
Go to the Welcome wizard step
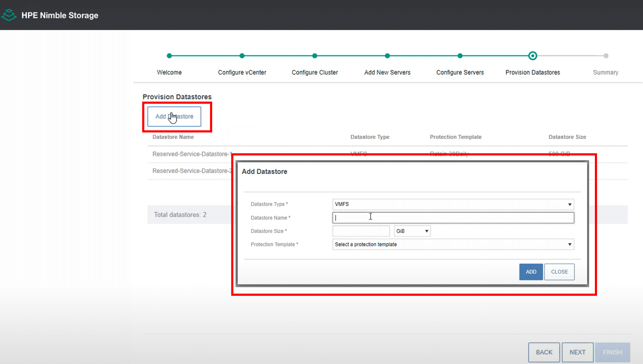point(169,73)
